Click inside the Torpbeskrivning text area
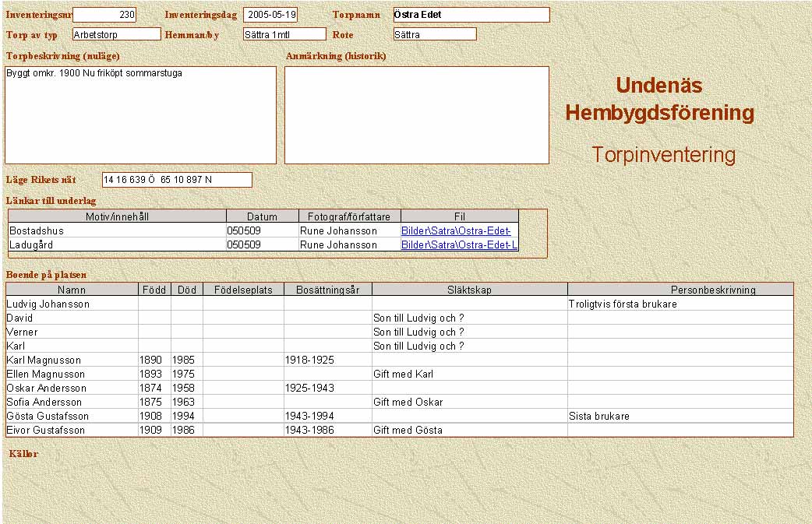The height and width of the screenshot is (524, 812). 140,115
